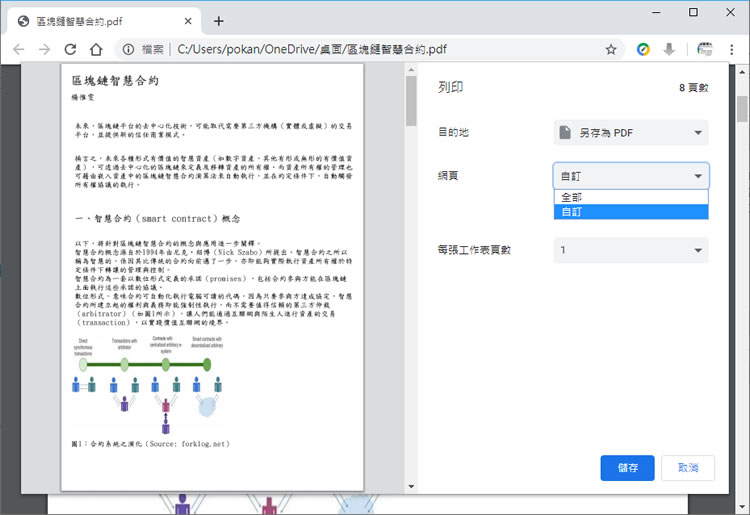
Task: Click the 8 頁數 page count text
Action: (694, 88)
